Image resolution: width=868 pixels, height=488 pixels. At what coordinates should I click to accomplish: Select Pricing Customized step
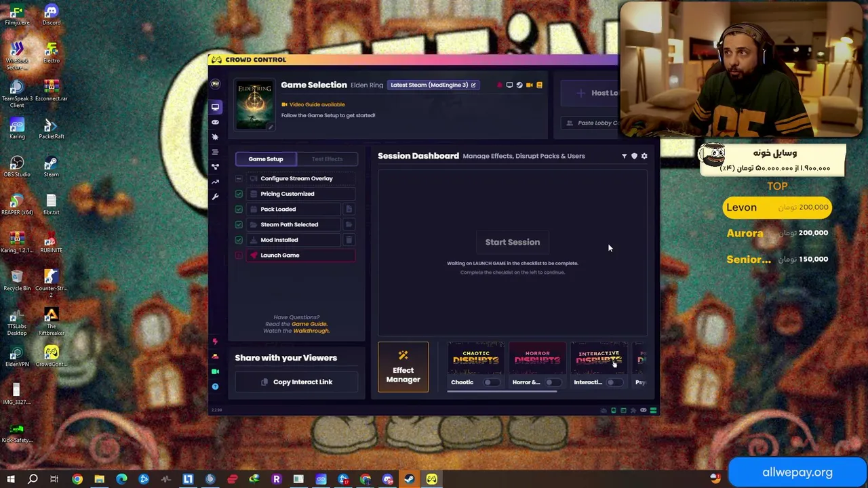(x=300, y=194)
